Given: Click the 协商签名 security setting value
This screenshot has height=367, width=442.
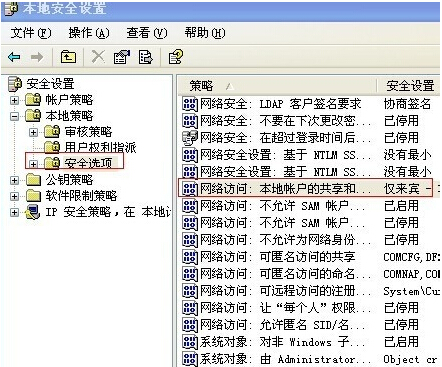Looking at the screenshot, I should [x=407, y=104].
